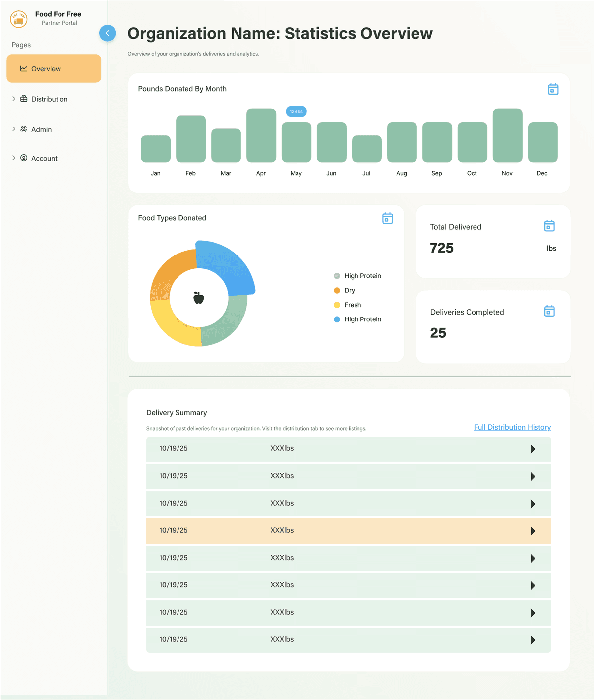Image resolution: width=595 pixels, height=700 pixels.
Task: Expand the Admin section chevron
Action: [x=14, y=129]
